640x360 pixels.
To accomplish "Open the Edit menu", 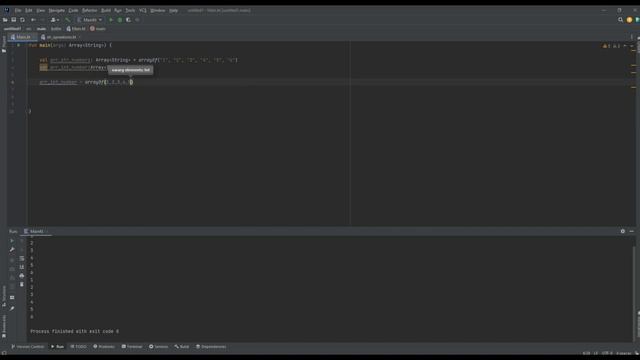I will point(29,10).
